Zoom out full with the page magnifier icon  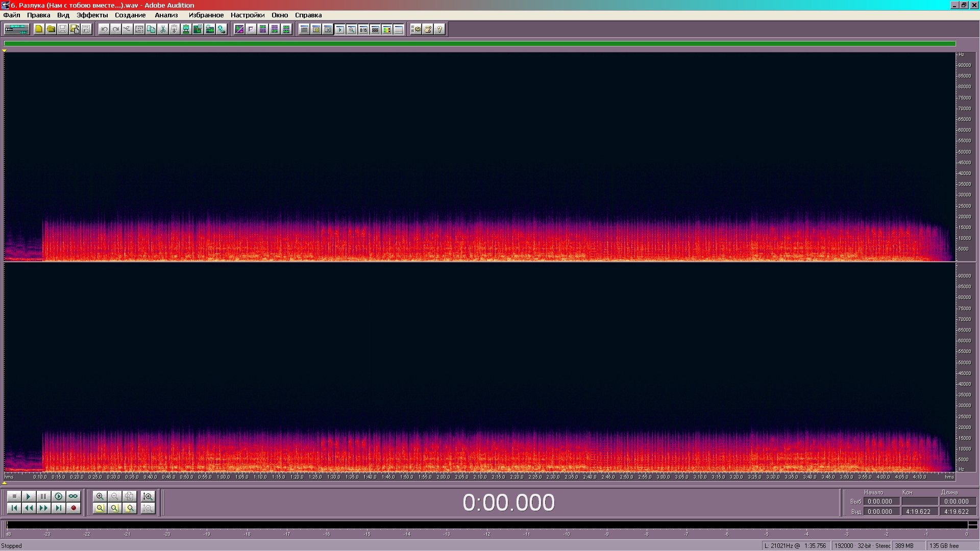coord(130,496)
